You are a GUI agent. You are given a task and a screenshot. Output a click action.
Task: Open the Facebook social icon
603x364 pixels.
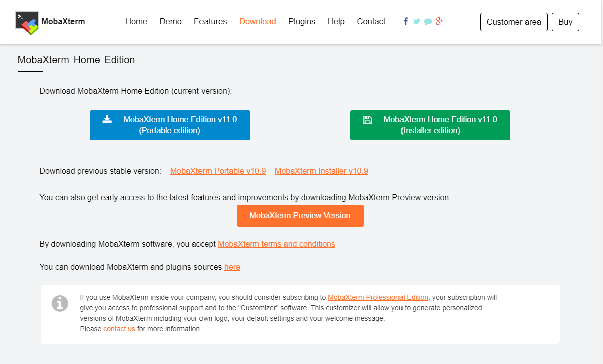click(406, 21)
